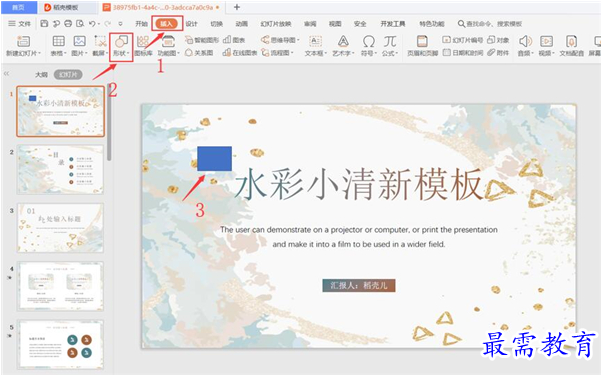Expand the Table (表格) dropdown arrow
Screen dimensions: 604x376
click(x=65, y=53)
